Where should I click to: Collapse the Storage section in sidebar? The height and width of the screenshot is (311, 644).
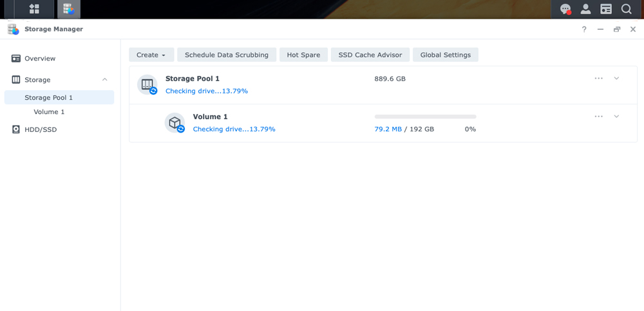tap(105, 80)
